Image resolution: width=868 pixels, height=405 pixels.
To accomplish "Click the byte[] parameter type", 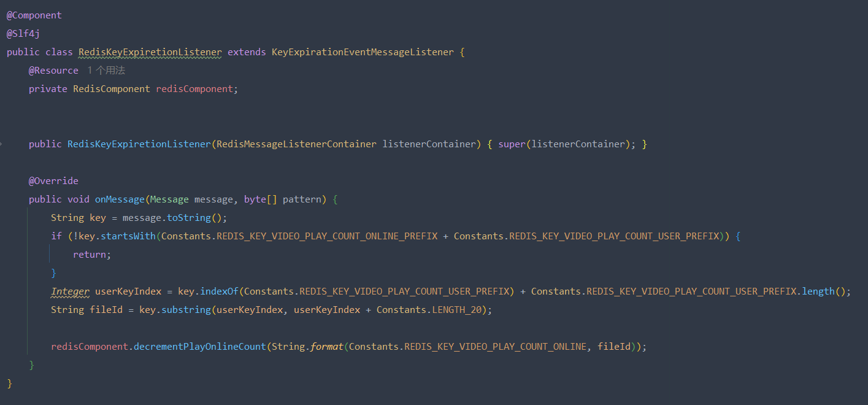I will (x=261, y=199).
